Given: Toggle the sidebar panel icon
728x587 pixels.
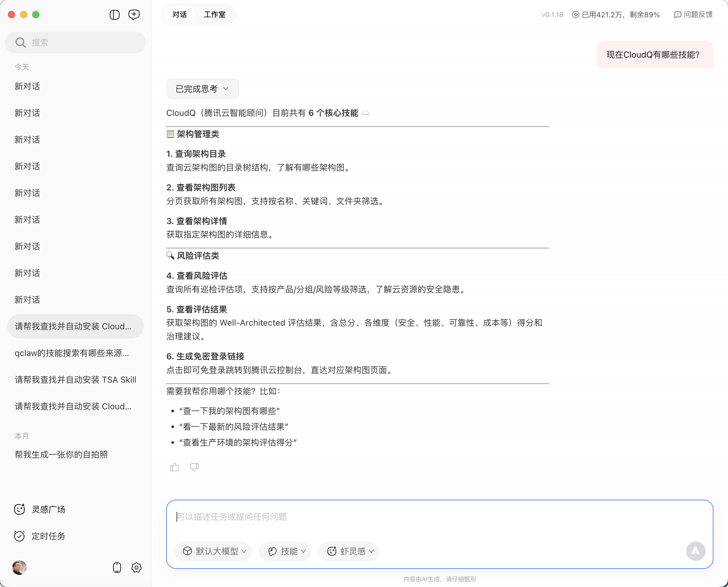Looking at the screenshot, I should [115, 15].
